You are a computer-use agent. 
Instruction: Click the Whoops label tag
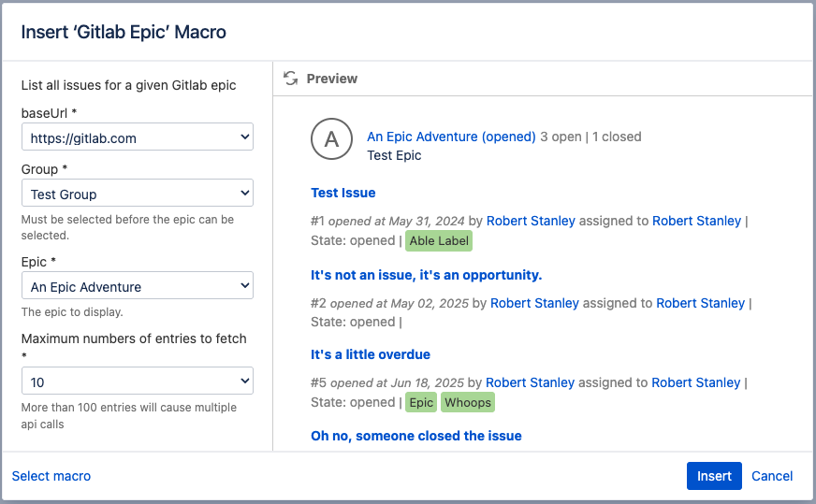467,402
